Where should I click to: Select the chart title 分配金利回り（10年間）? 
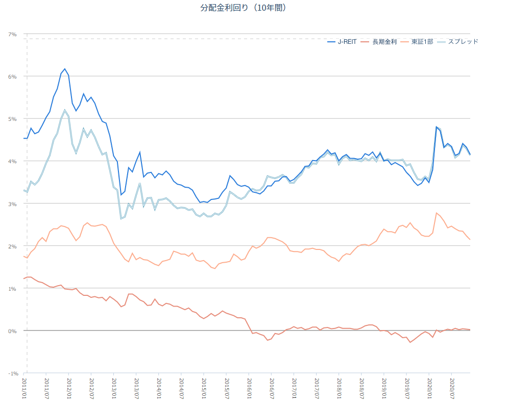(x=243, y=8)
